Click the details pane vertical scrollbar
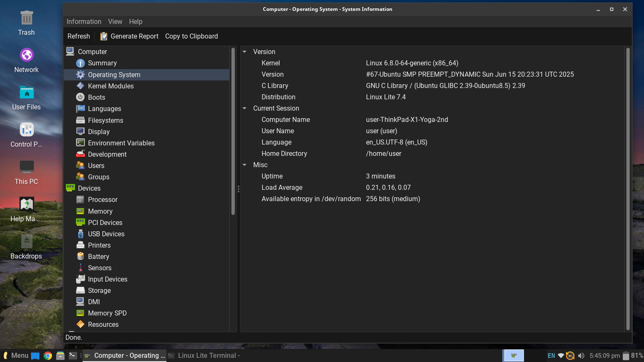Image resolution: width=644 pixels, height=362 pixels. coord(628,189)
